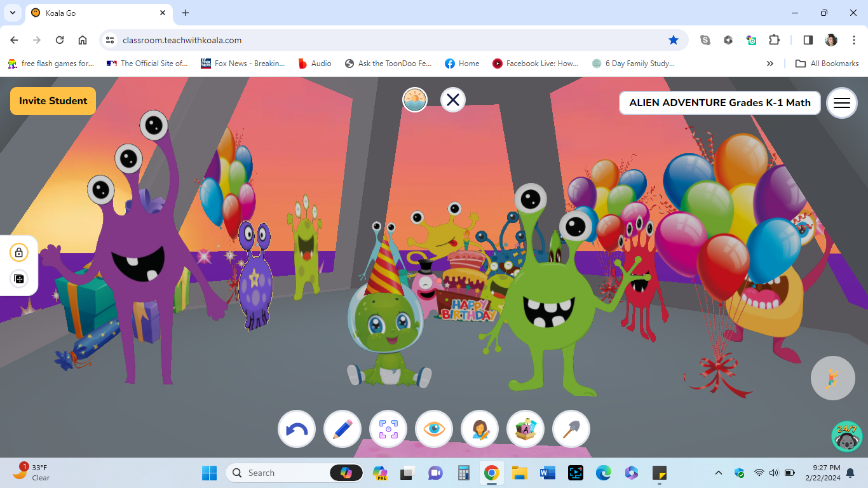Toggle the Eye visibility tool
Image resolution: width=868 pixels, height=488 pixels.
(433, 429)
